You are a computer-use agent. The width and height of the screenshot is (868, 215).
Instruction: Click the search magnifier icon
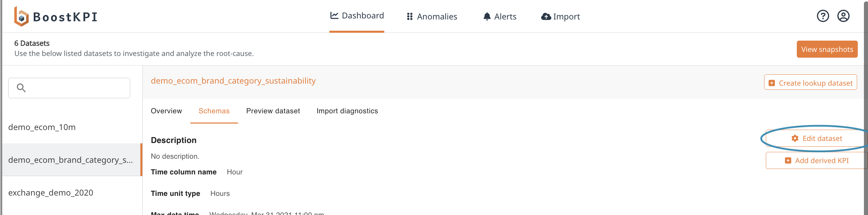pos(21,88)
